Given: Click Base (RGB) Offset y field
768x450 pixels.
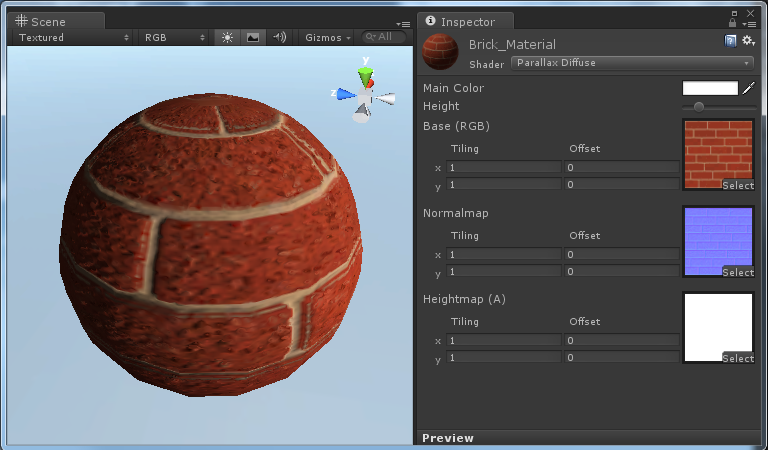Looking at the screenshot, I should (622, 185).
